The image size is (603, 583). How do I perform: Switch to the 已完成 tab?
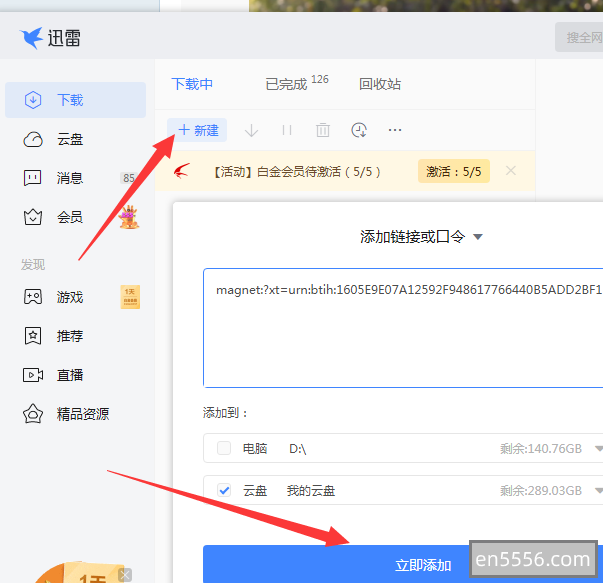287,84
